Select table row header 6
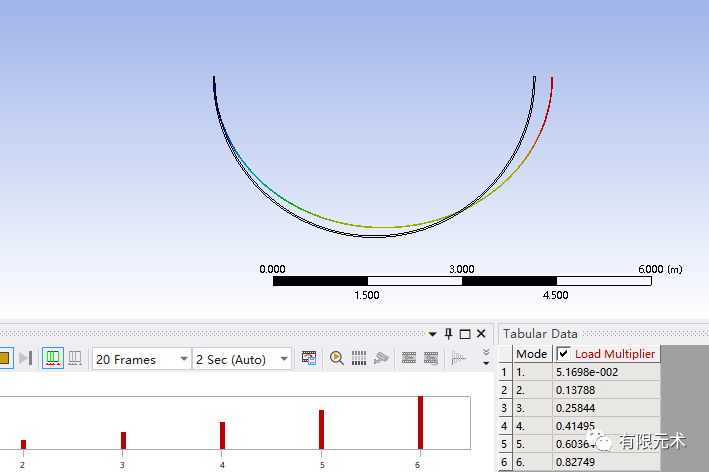 point(505,462)
